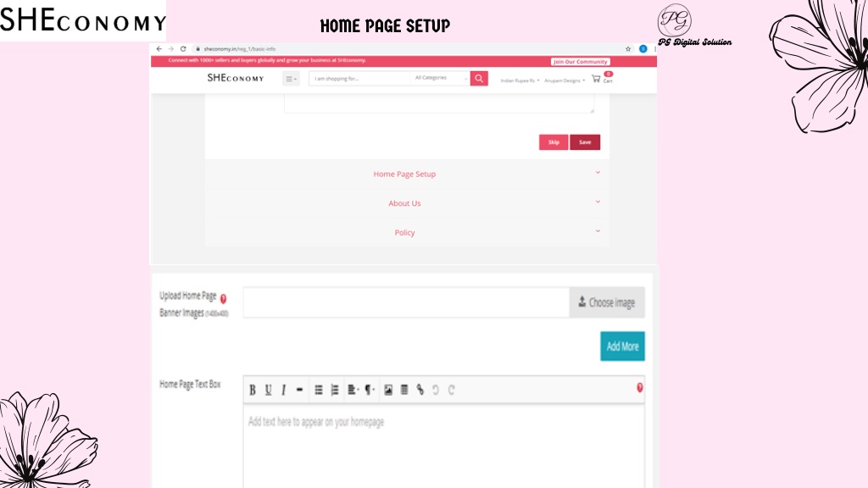This screenshot has width=868, height=488.
Task: Click the Add More button
Action: pyautogui.click(x=623, y=347)
